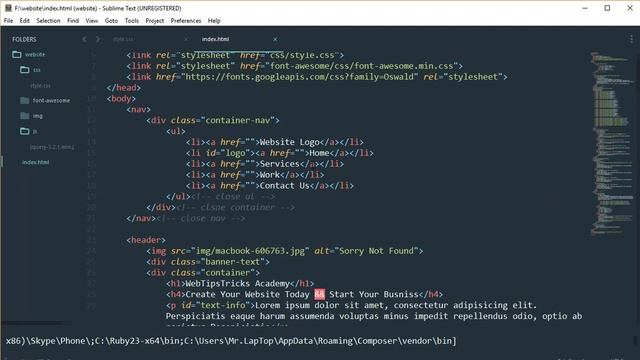Switch to the style.css tab
Viewport: 640px width, 360px height.
tap(123, 39)
